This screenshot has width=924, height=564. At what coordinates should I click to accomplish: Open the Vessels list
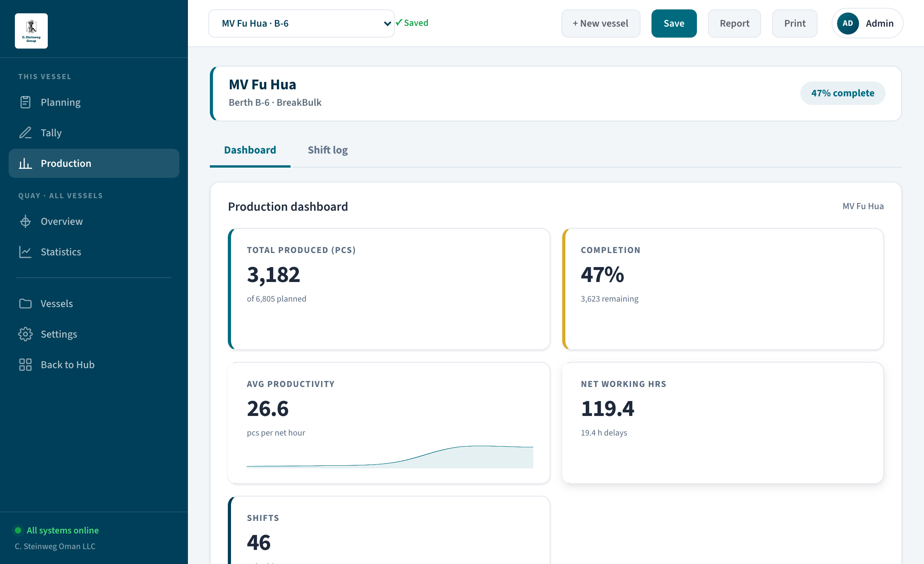pos(94,304)
